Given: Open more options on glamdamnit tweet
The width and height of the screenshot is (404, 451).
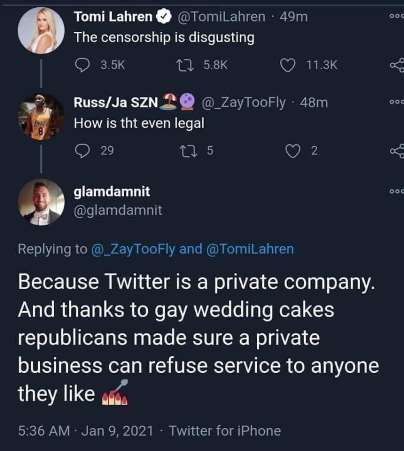Looking at the screenshot, I should coord(397,191).
